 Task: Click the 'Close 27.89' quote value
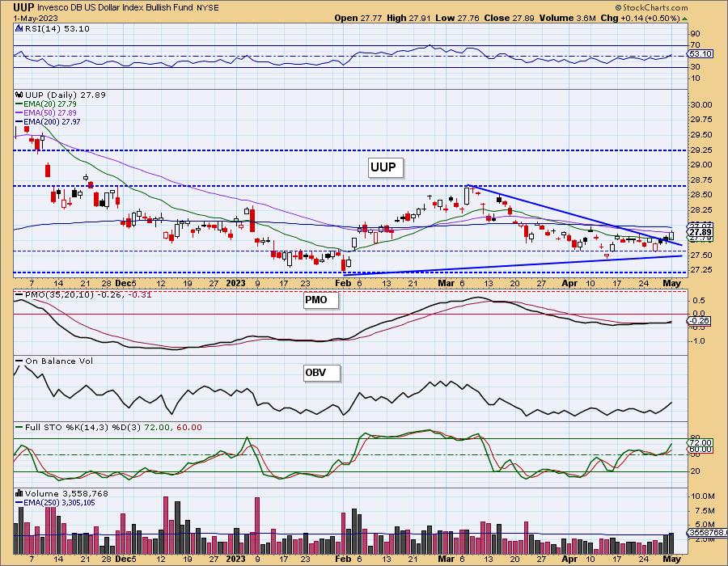click(509, 18)
